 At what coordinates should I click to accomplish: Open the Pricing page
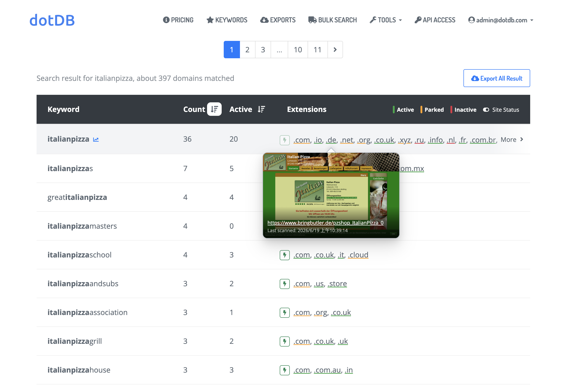(178, 20)
